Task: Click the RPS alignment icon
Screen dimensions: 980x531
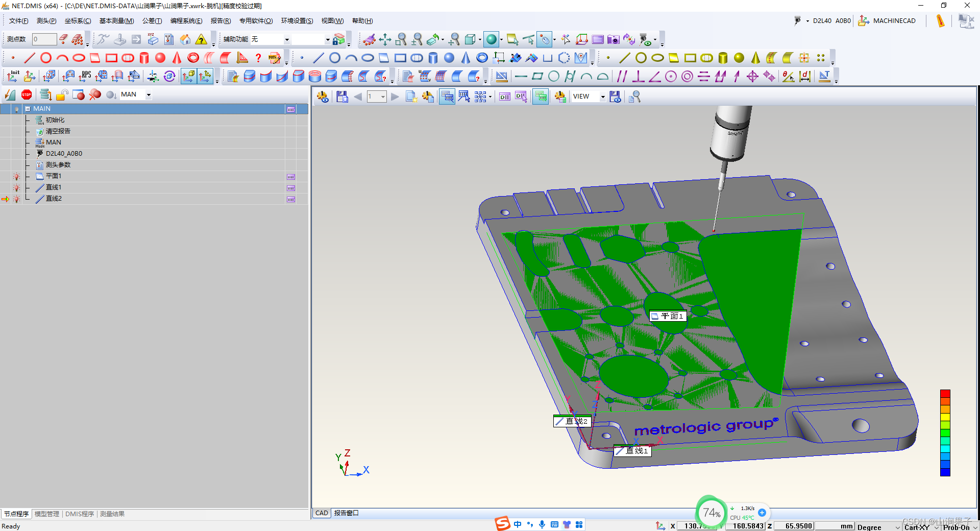Action: [x=85, y=77]
